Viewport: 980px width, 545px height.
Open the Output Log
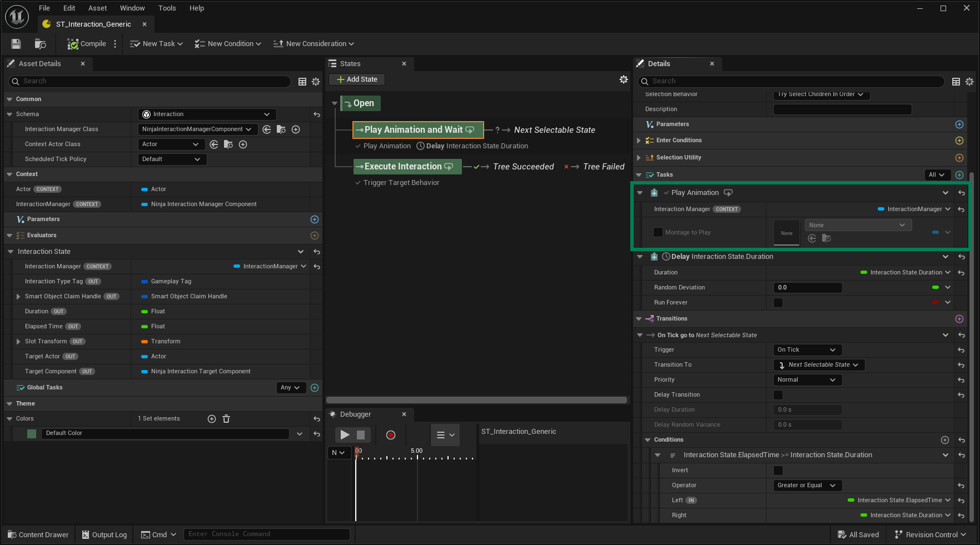coord(104,534)
